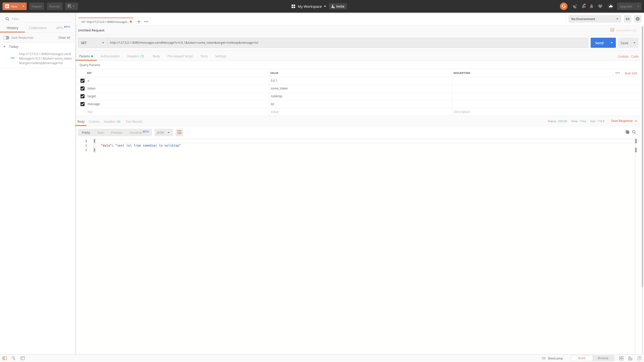
Task: Toggle the Save Responses switch
Action: click(x=6, y=38)
